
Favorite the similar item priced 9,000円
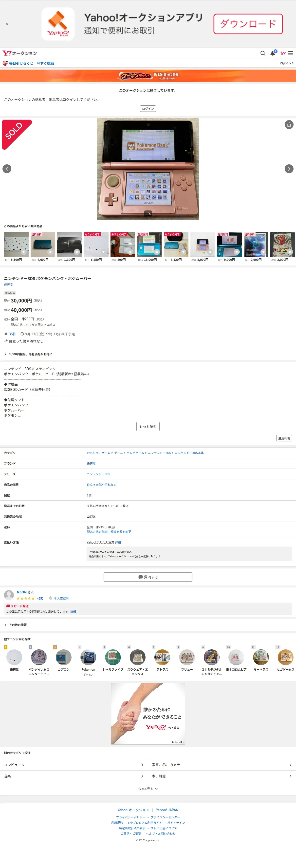[237, 252]
